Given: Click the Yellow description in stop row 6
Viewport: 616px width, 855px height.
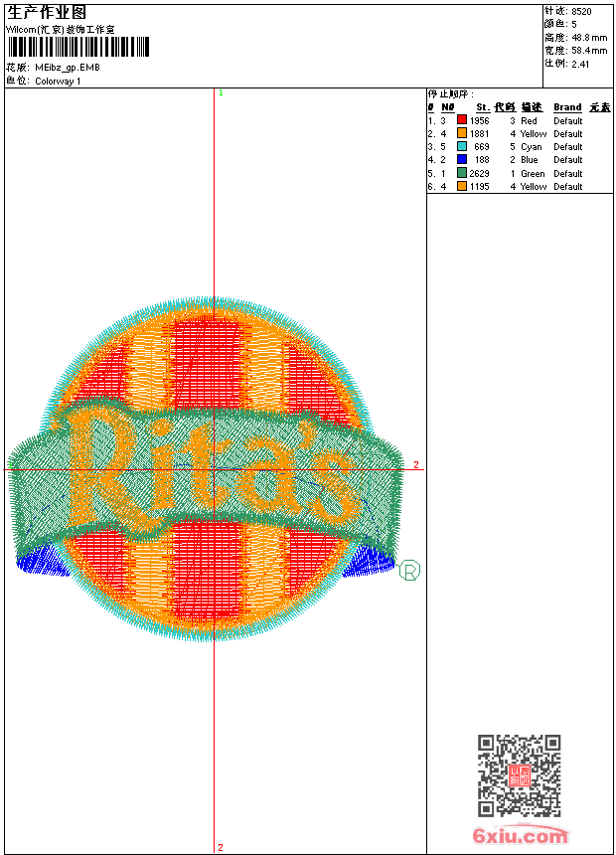Looking at the screenshot, I should click(x=534, y=187).
